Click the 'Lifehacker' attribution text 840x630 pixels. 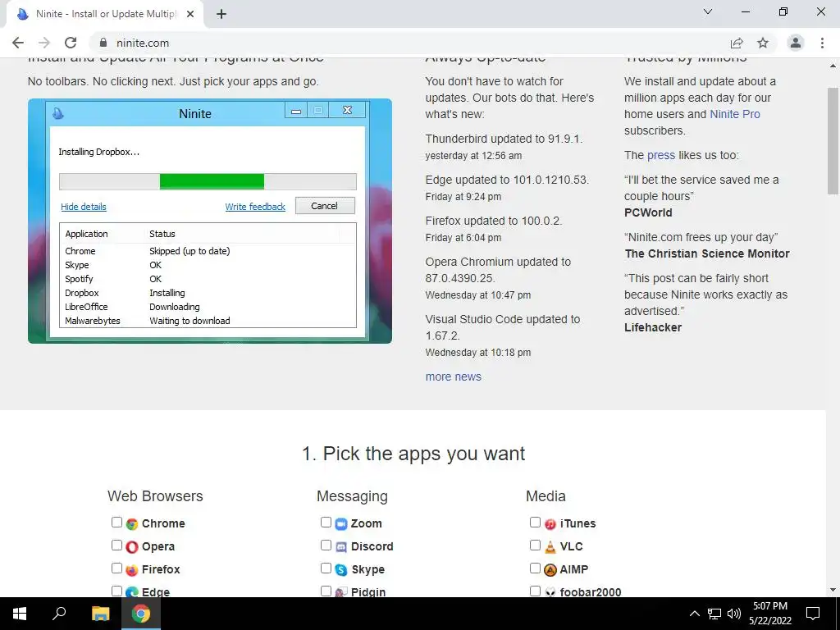pos(653,327)
